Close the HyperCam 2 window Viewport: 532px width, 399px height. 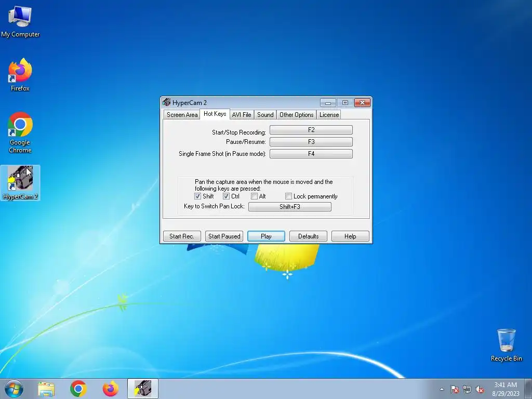coord(362,102)
